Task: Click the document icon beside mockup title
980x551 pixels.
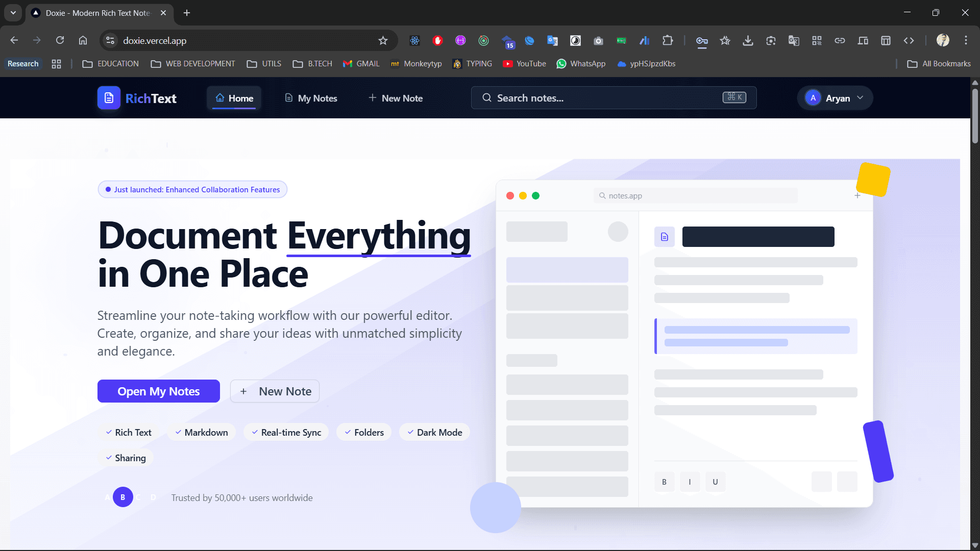Action: point(664,237)
